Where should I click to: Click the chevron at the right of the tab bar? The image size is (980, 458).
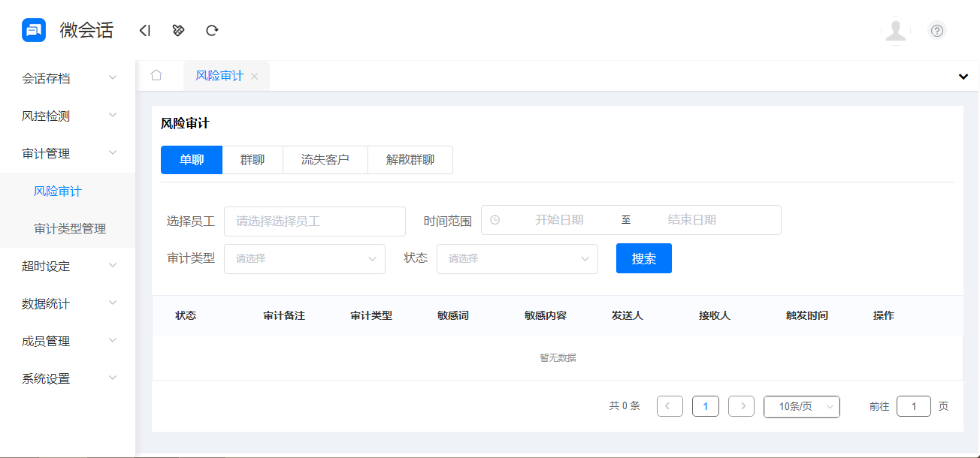pyautogui.click(x=962, y=76)
